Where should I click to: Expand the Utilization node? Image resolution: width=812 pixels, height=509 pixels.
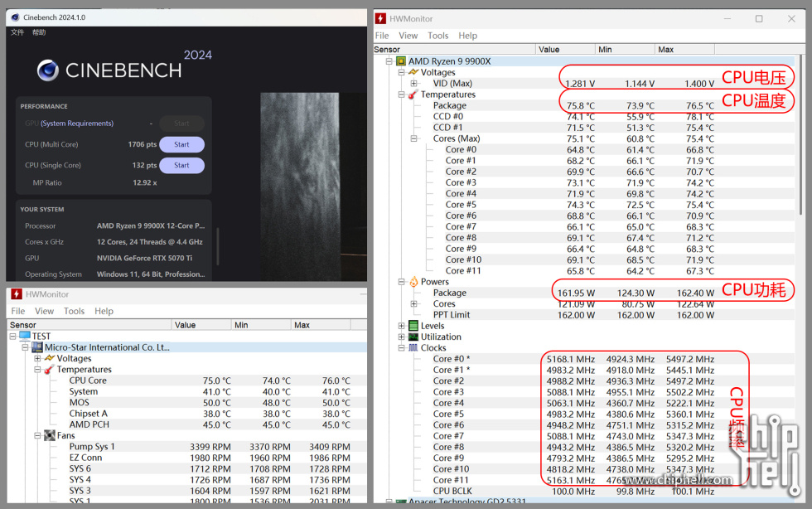[x=401, y=337]
